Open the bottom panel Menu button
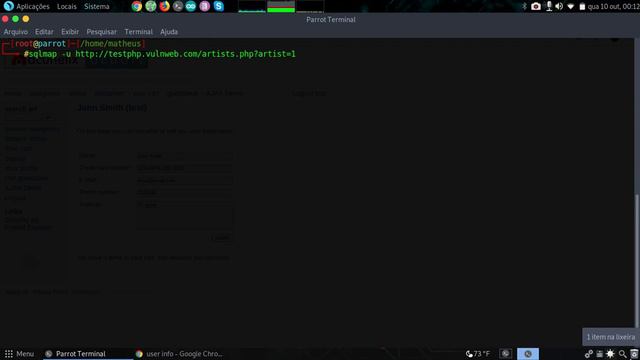The image size is (640, 360). coord(19,354)
